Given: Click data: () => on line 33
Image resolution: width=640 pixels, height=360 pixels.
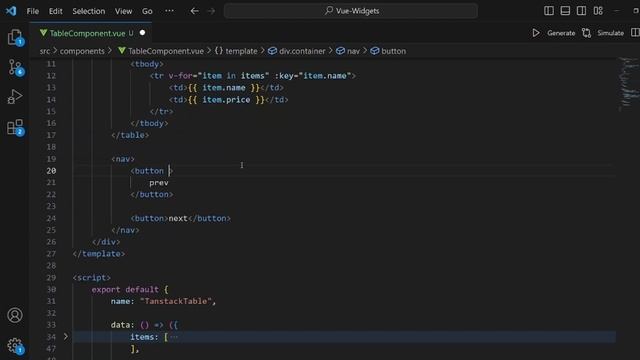Looking at the screenshot, I should pyautogui.click(x=137, y=325).
